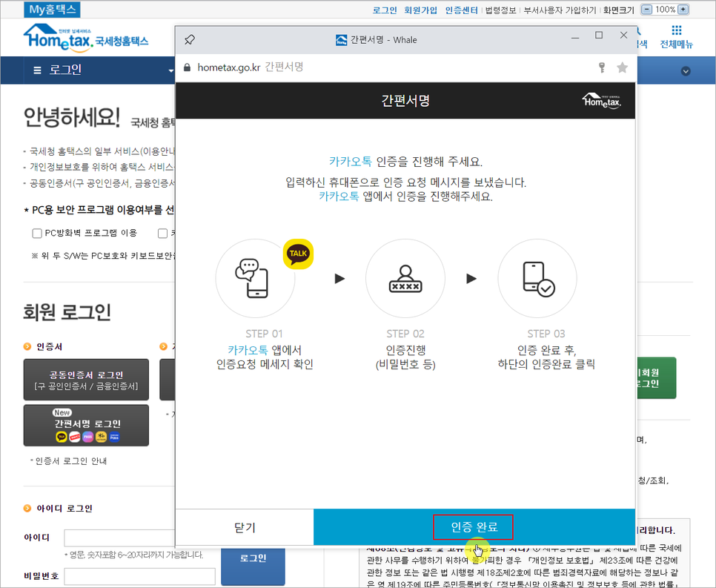Click the STEP 02 password entry icon
716x588 pixels.
click(x=405, y=278)
